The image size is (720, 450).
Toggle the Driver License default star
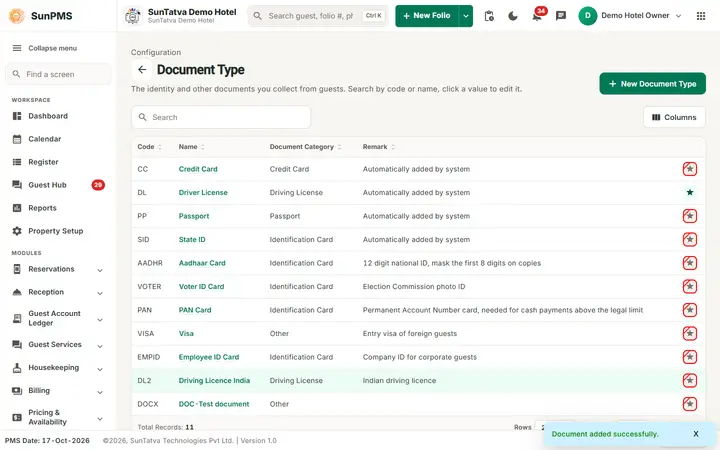tap(690, 192)
